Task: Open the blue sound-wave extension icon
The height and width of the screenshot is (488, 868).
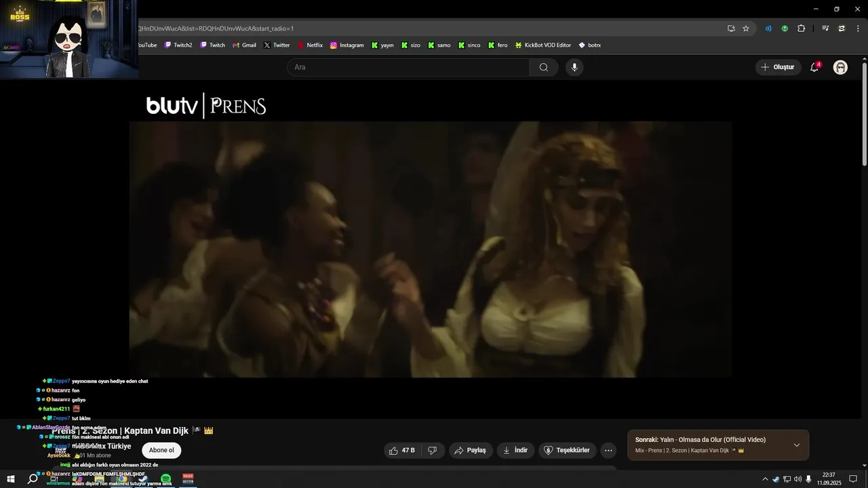Action: click(768, 28)
